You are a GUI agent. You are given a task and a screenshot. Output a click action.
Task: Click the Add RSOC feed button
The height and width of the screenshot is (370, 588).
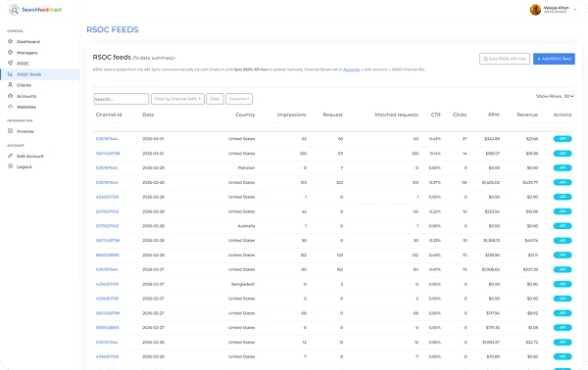pyautogui.click(x=554, y=59)
